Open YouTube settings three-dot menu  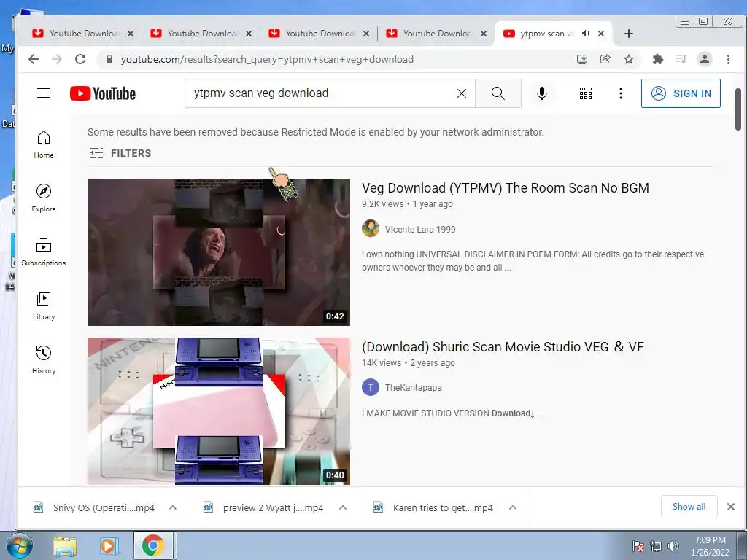[620, 93]
